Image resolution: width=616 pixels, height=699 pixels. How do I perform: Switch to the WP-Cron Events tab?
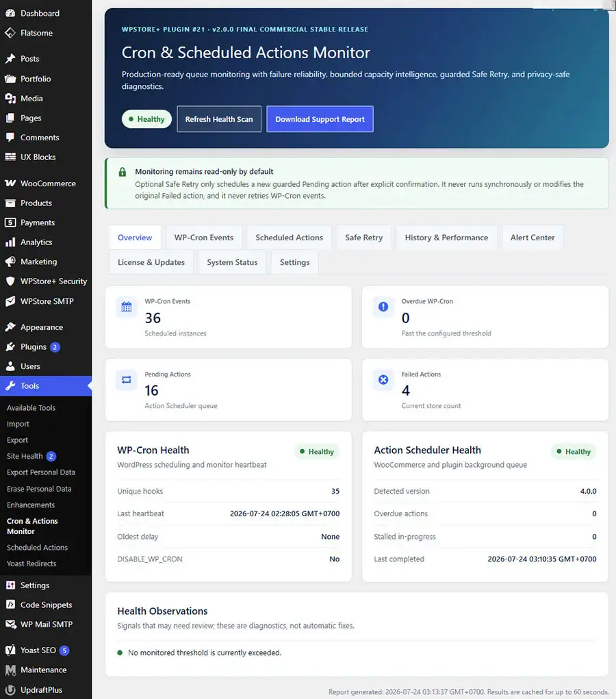tap(204, 238)
